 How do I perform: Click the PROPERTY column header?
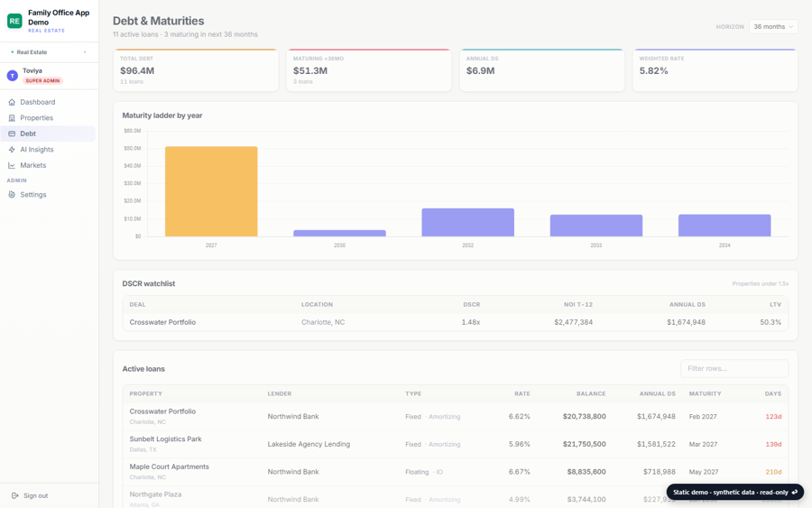(x=145, y=393)
